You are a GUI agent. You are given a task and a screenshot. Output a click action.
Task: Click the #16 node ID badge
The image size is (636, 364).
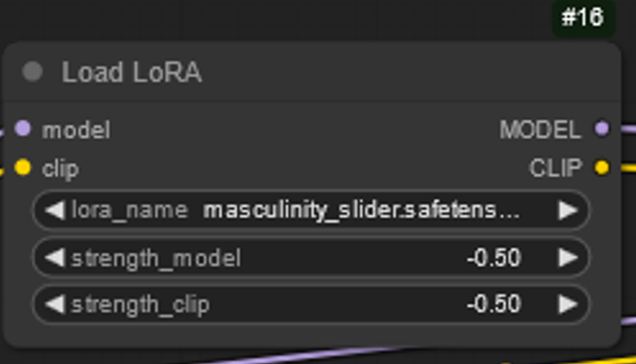click(x=583, y=17)
